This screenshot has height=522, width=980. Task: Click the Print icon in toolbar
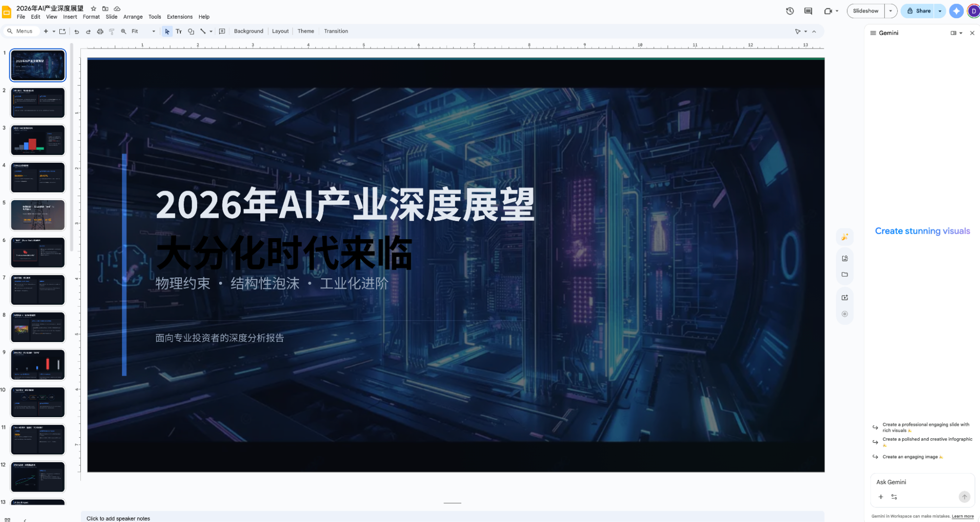[x=100, y=31]
